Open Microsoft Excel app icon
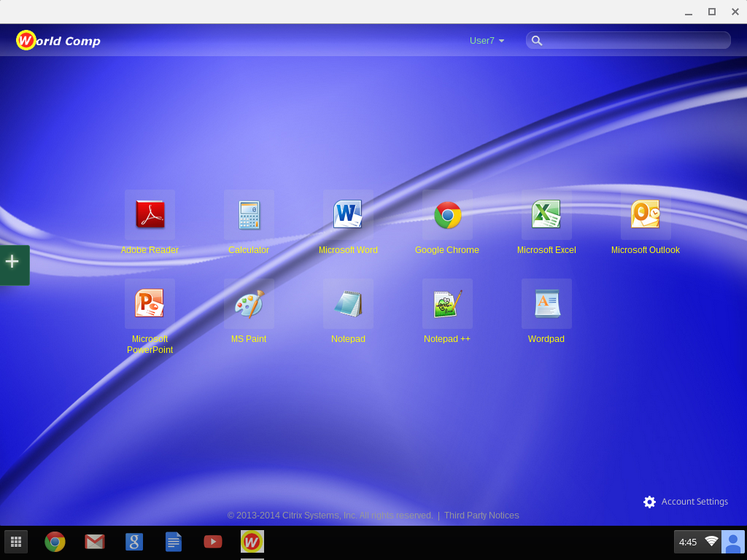Viewport: 747px width, 560px height. [546, 215]
